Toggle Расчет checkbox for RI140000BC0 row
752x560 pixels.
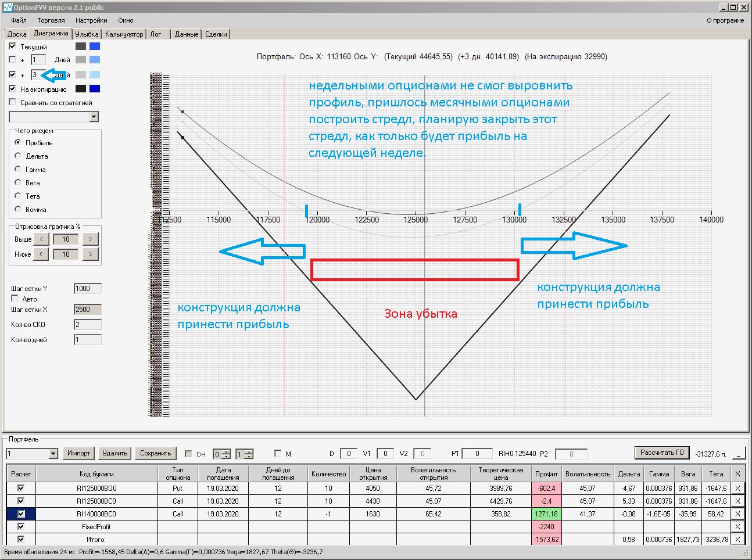click(x=21, y=514)
